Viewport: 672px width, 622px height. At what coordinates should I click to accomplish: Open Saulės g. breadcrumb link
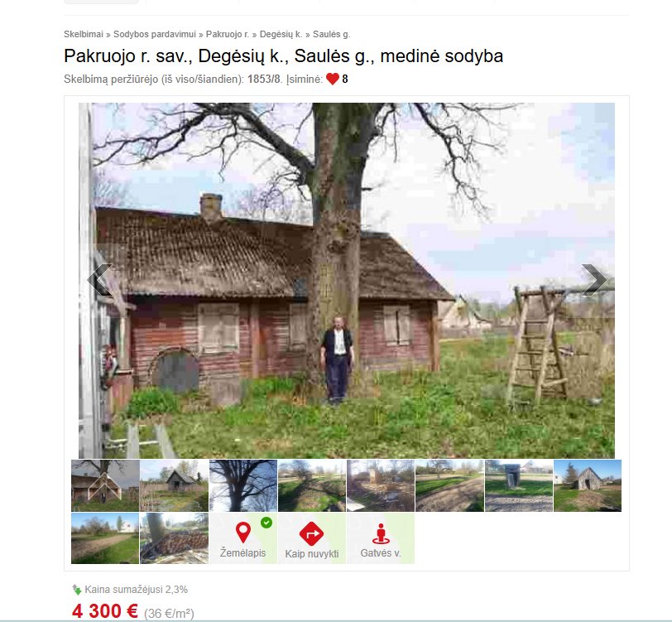click(331, 34)
